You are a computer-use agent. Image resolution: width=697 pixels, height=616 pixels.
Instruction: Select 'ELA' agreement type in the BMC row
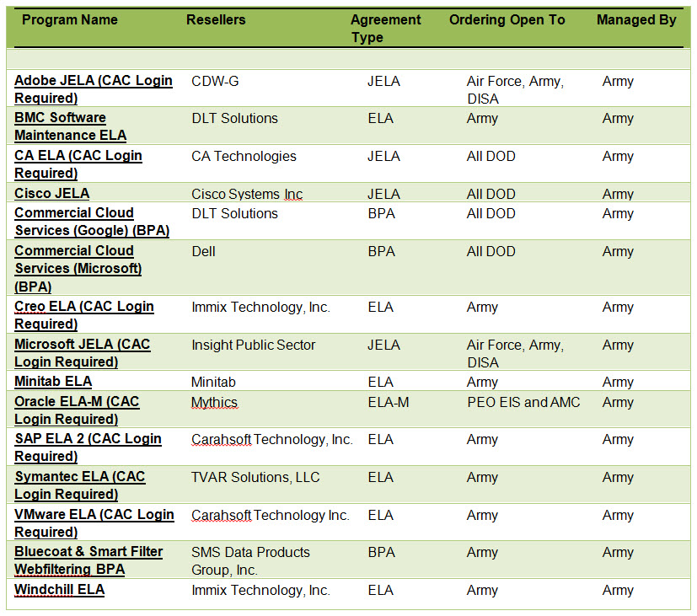pyautogui.click(x=380, y=119)
